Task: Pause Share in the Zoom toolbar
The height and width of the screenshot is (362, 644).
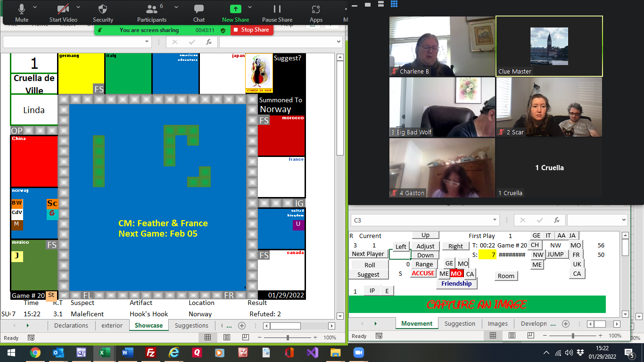Action: pyautogui.click(x=277, y=13)
